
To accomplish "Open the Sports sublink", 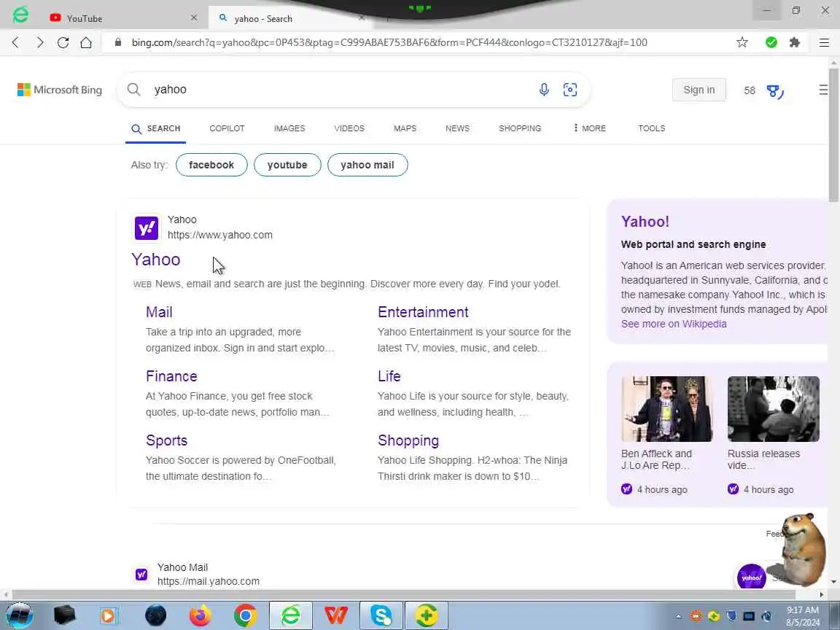I will (166, 441).
